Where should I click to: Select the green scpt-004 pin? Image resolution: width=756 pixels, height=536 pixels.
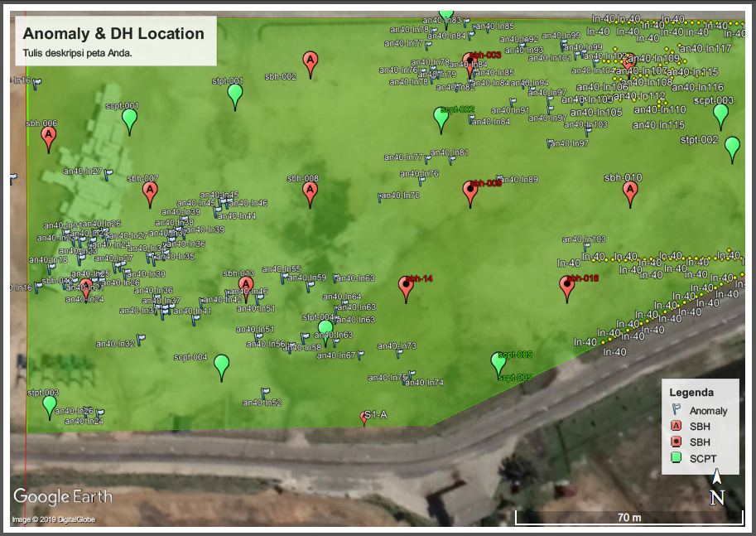pyautogui.click(x=221, y=365)
